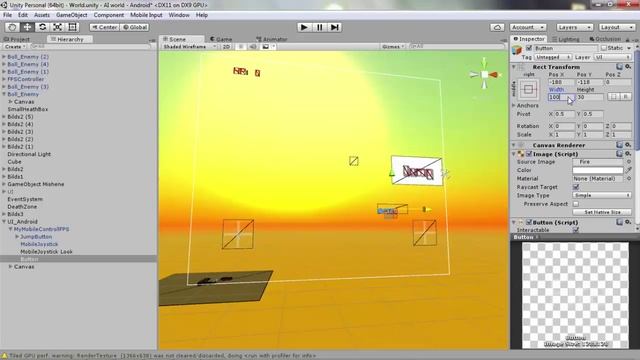Image resolution: width=640 pixels, height=360 pixels.
Task: Open the Layout dropdown
Action: click(x=617, y=27)
